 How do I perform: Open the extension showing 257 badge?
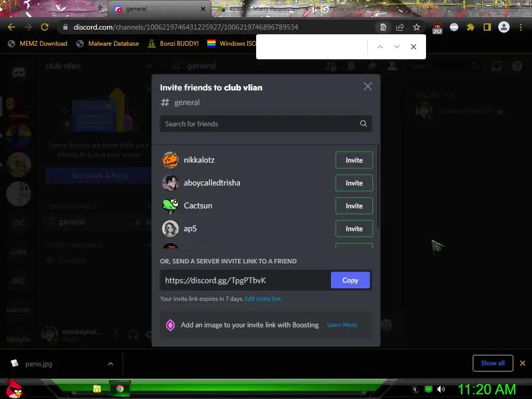point(437,28)
